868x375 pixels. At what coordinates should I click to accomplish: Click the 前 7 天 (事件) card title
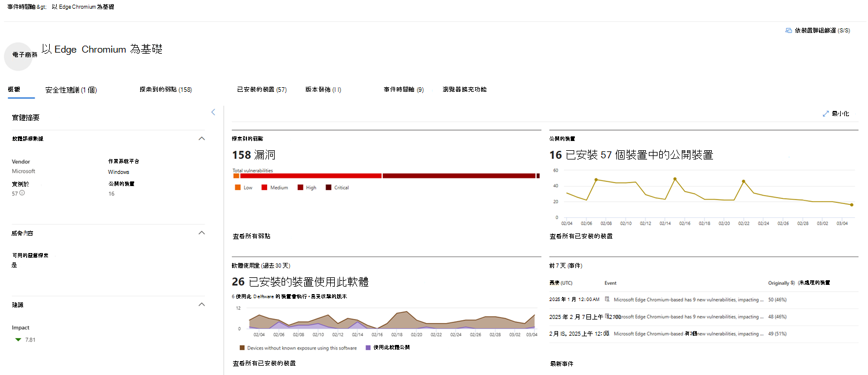(566, 265)
